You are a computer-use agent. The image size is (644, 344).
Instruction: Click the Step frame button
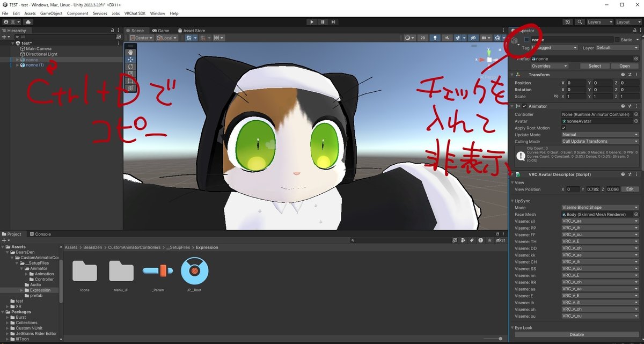[x=333, y=22]
